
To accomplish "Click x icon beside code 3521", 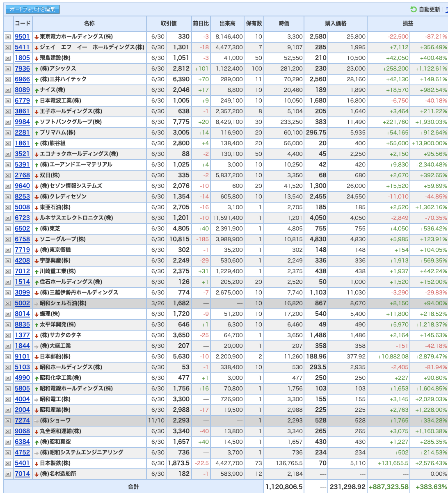I will 8,154.
